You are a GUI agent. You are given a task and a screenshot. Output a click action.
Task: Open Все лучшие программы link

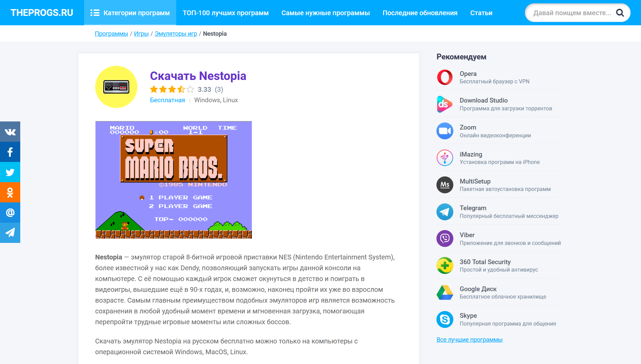(x=469, y=340)
